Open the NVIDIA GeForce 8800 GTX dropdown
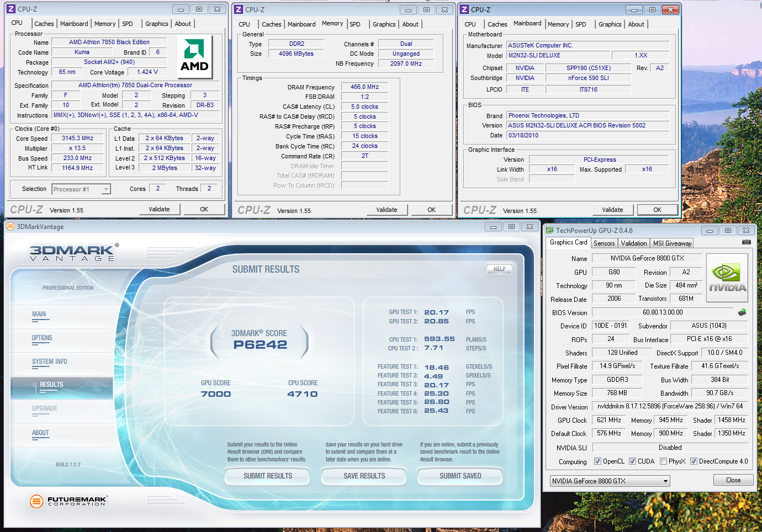 click(x=610, y=481)
